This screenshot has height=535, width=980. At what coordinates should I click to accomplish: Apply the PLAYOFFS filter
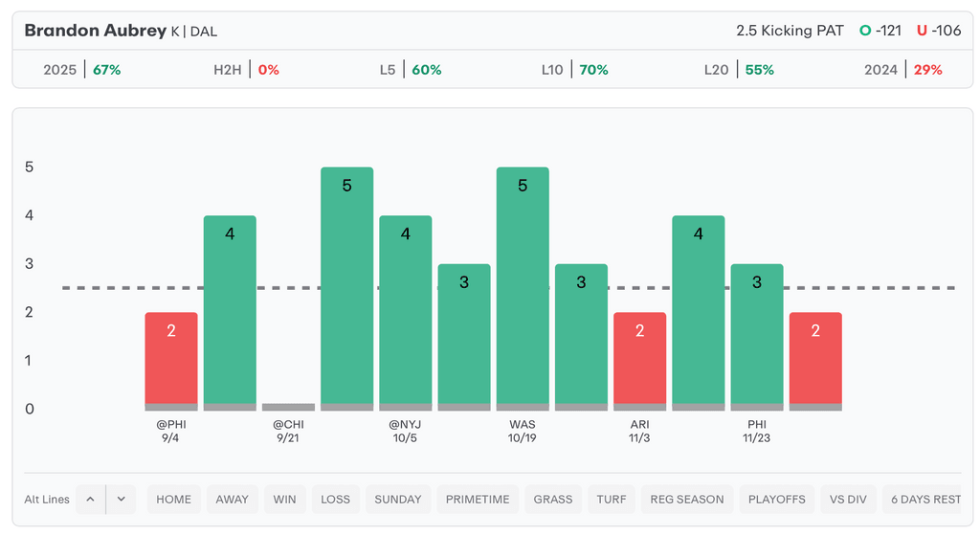click(x=778, y=499)
